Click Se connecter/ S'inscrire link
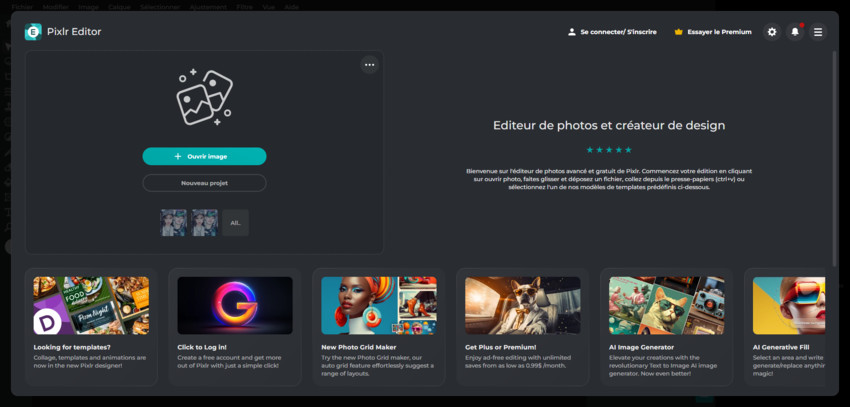 point(619,32)
